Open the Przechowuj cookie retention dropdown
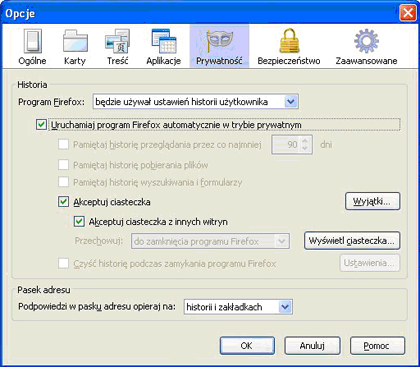 (211, 241)
